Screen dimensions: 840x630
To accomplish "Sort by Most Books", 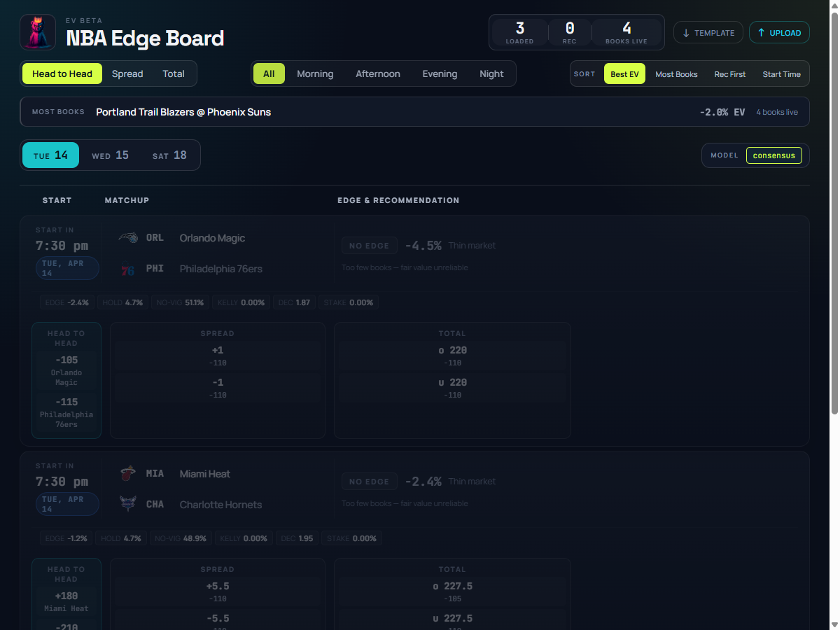I will click(676, 73).
